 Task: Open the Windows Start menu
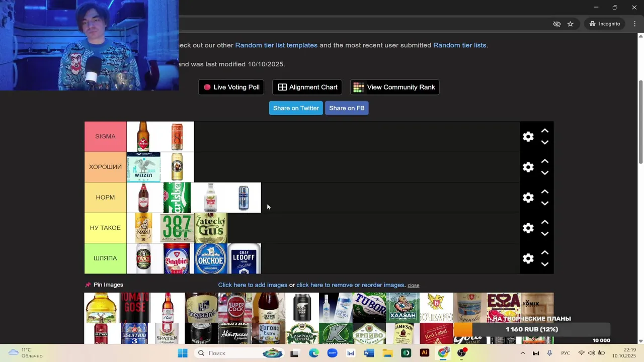point(182,353)
